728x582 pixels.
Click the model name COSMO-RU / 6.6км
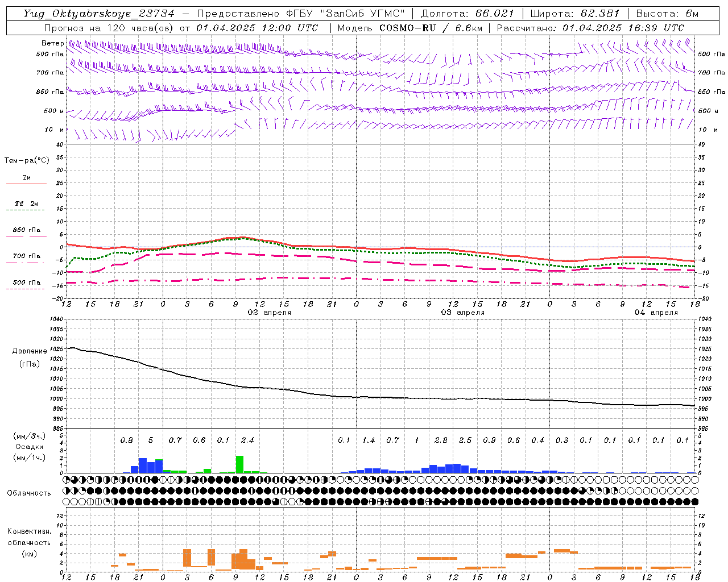[431, 28]
